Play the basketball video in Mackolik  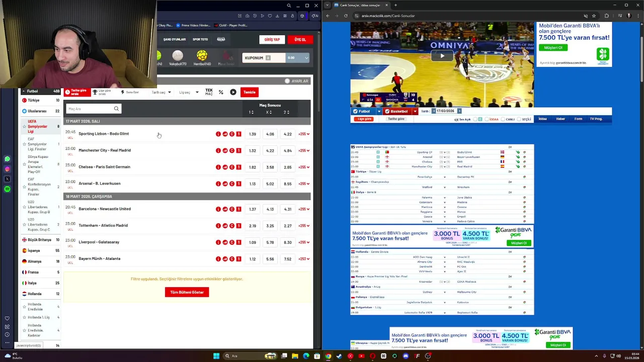click(442, 56)
